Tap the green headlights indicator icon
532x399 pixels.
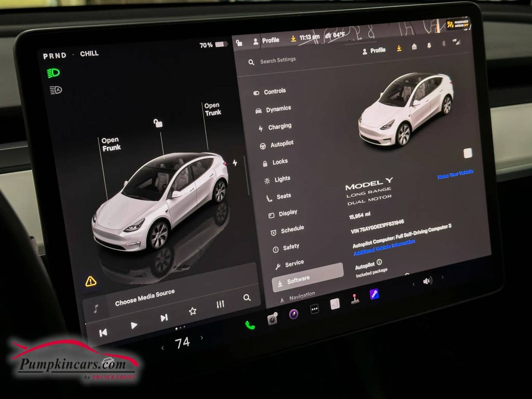[x=53, y=73]
